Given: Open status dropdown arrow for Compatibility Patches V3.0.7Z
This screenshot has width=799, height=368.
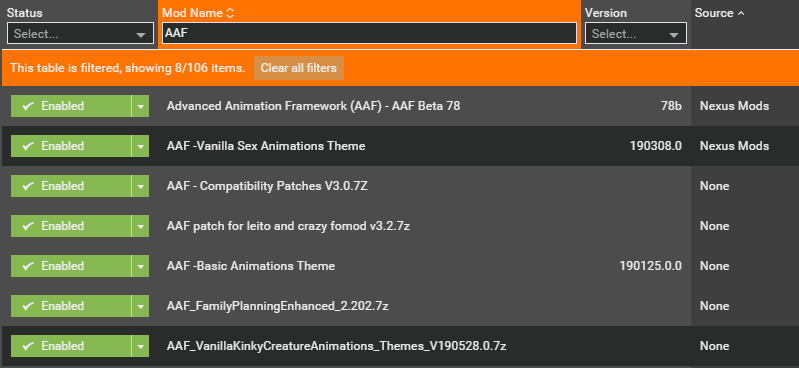Looking at the screenshot, I should [140, 186].
